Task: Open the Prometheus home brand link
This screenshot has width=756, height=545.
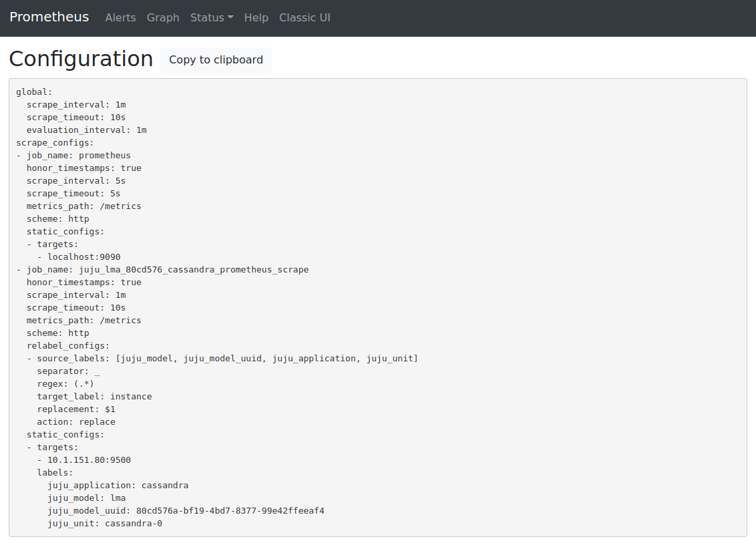Action: point(49,17)
